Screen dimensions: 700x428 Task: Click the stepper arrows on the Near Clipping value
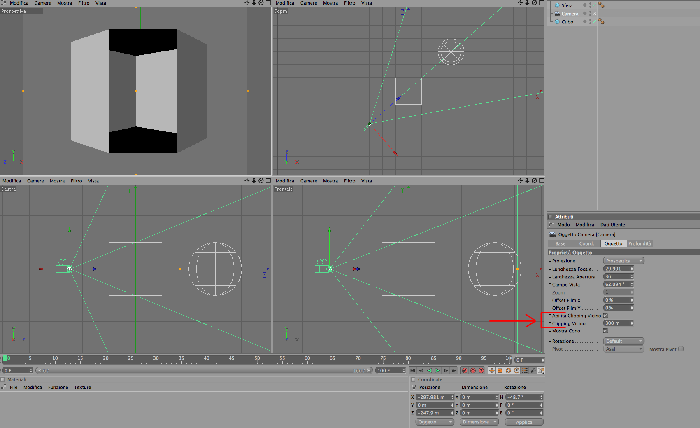pos(632,323)
